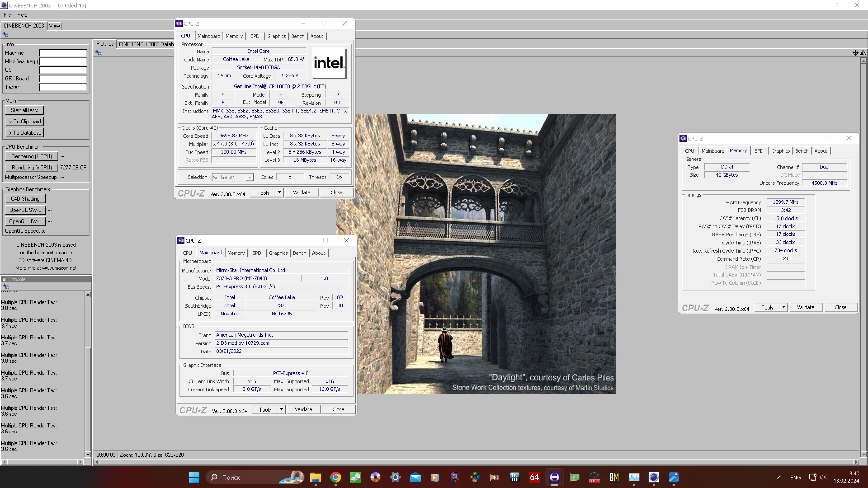Open Tools dropdown arrow in Mainboard CPU-Z window
Viewport: 868px width, 488px height.
point(281,409)
